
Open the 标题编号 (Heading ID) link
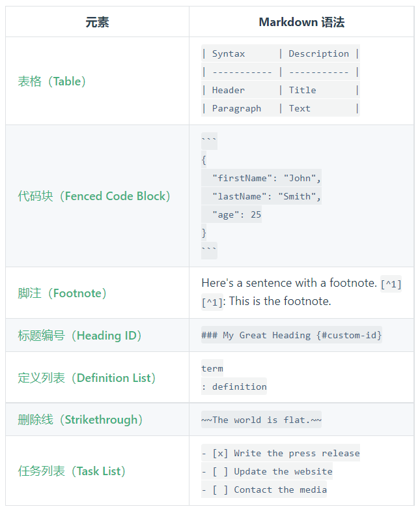79,335
